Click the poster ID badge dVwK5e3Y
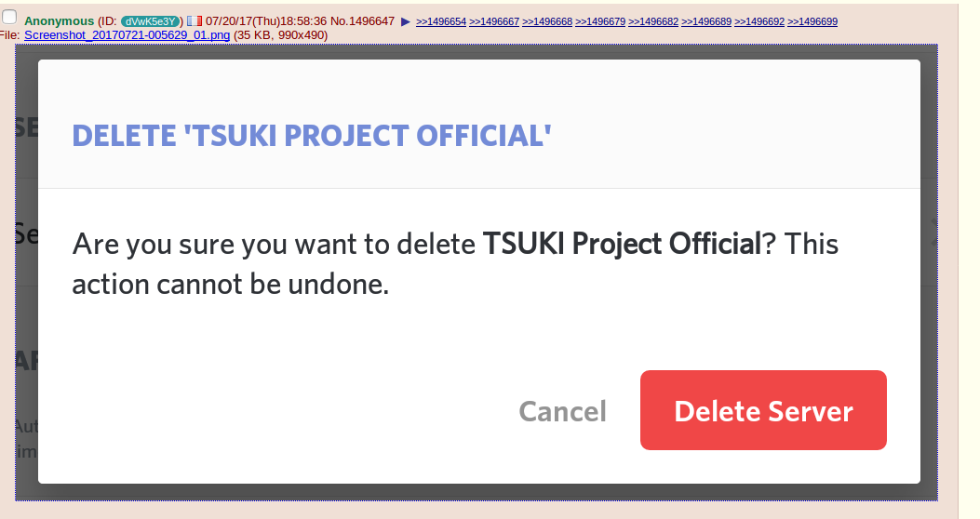Screen dimensions: 980x519 pos(151,21)
